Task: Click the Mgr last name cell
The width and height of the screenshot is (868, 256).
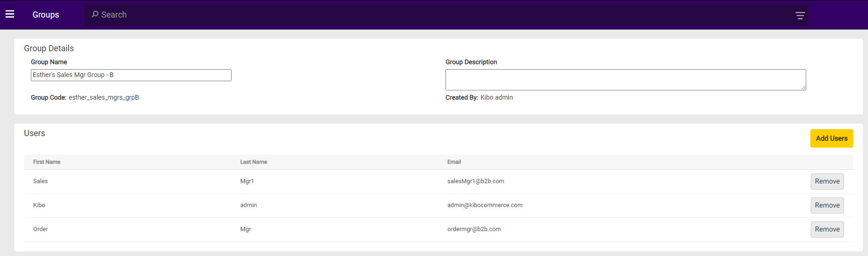Action: [x=246, y=229]
